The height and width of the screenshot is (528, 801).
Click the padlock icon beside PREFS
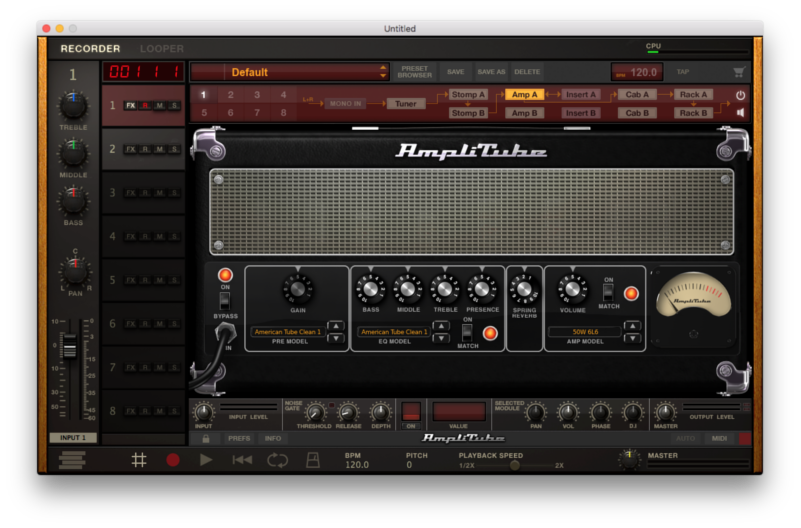pos(206,439)
